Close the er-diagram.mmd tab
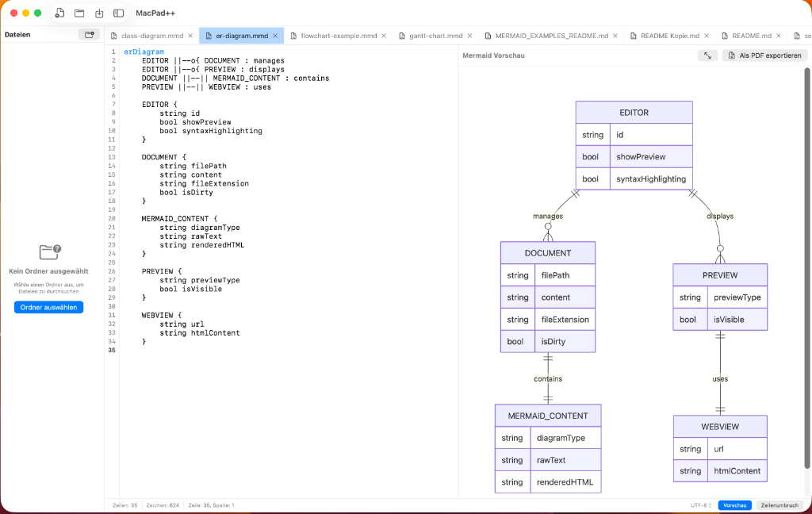Screen dimensions: 812x514 tap(275, 36)
